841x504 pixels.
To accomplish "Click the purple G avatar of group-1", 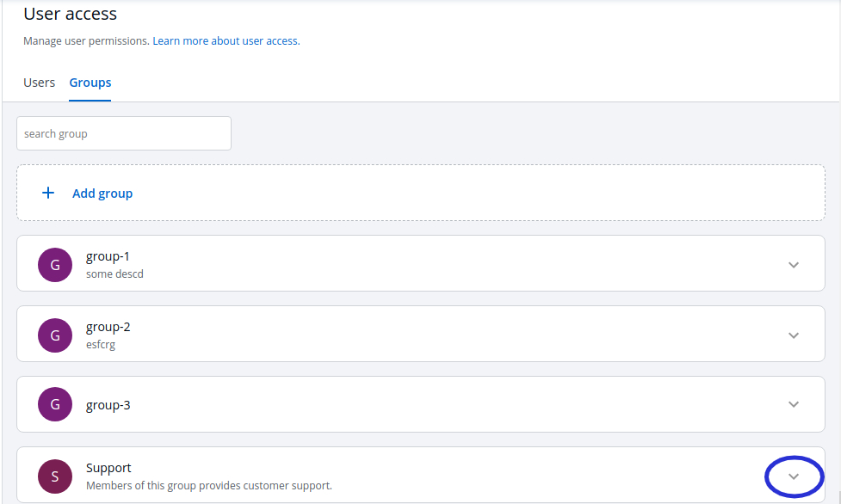I will click(55, 265).
